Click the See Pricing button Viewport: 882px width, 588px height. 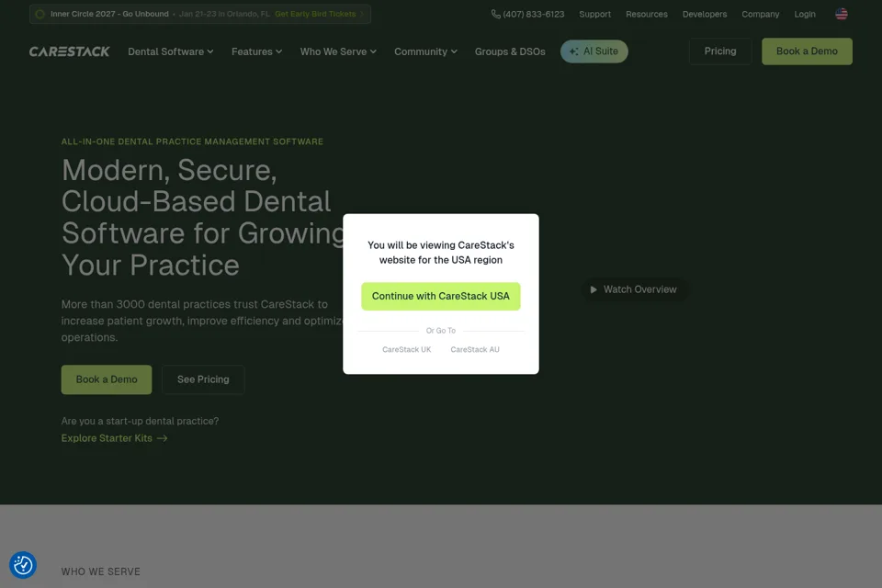coord(203,379)
